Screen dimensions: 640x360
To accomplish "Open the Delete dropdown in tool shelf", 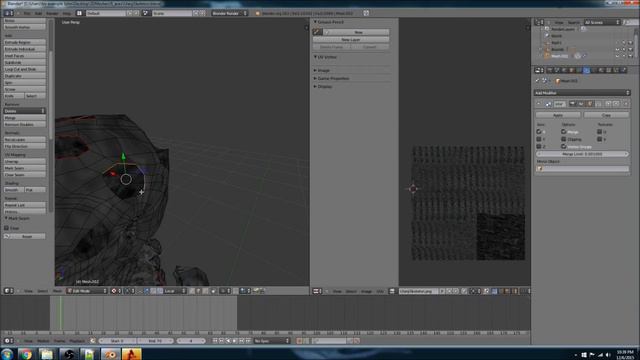I will pos(24,111).
